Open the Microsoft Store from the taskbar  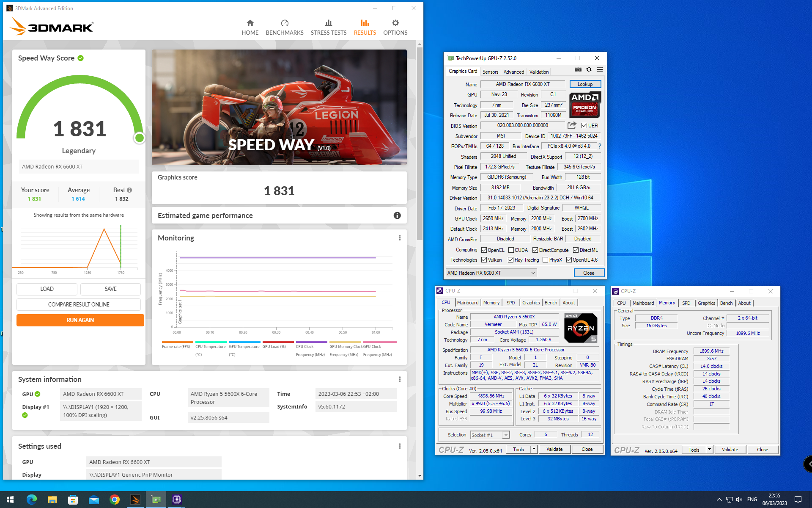click(73, 500)
